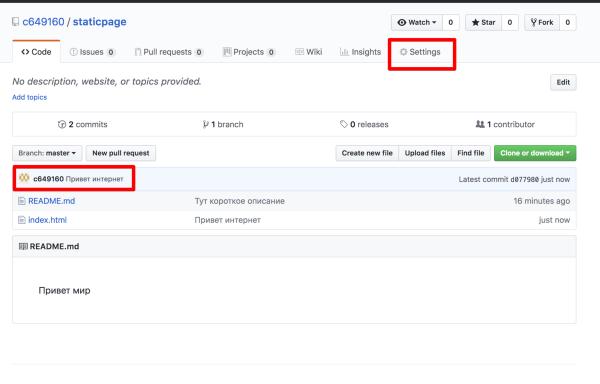
Task: Click the code brackets icon in Code tab
Action: [x=25, y=52]
